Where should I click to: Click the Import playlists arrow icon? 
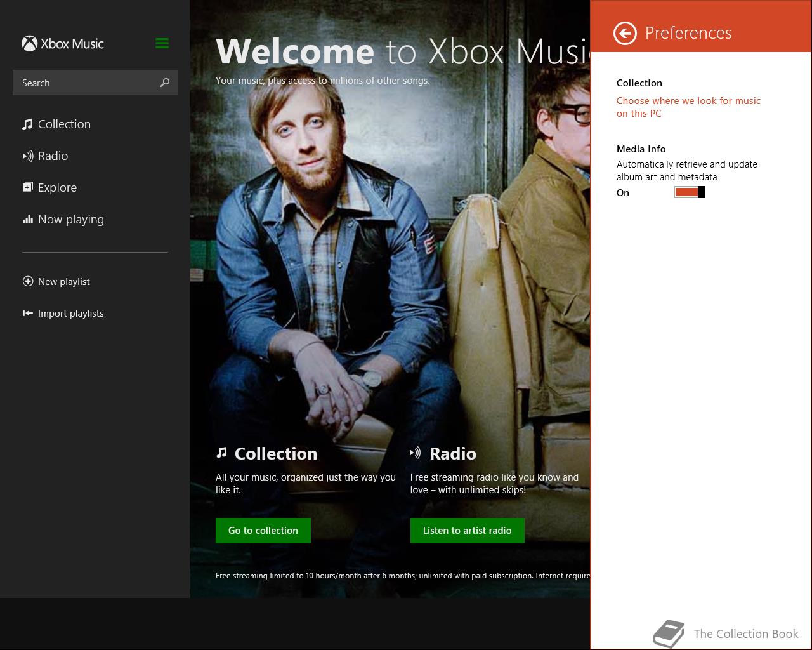[x=28, y=313]
